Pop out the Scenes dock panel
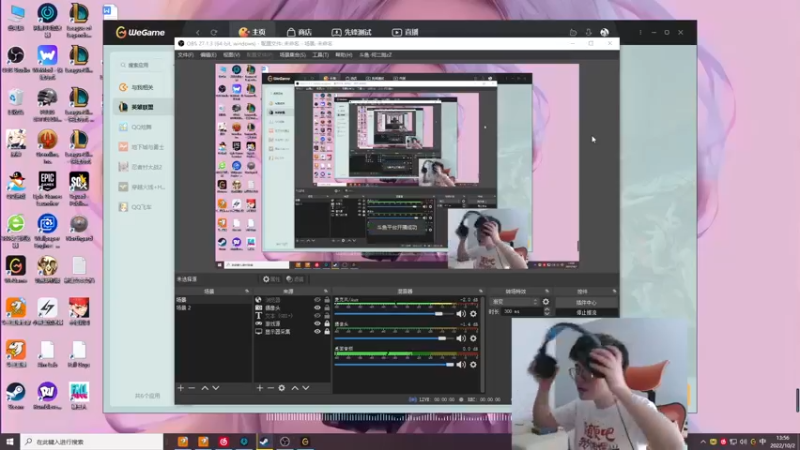 coord(247,291)
